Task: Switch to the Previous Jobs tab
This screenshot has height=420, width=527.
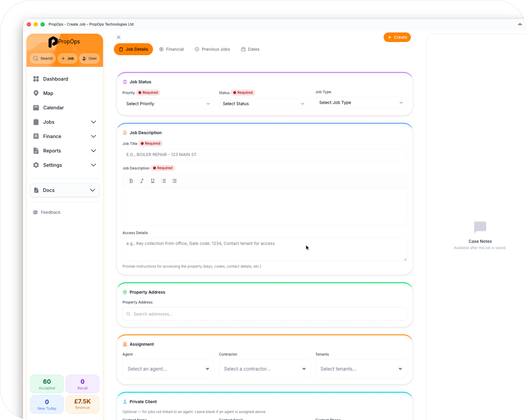Action: click(213, 49)
